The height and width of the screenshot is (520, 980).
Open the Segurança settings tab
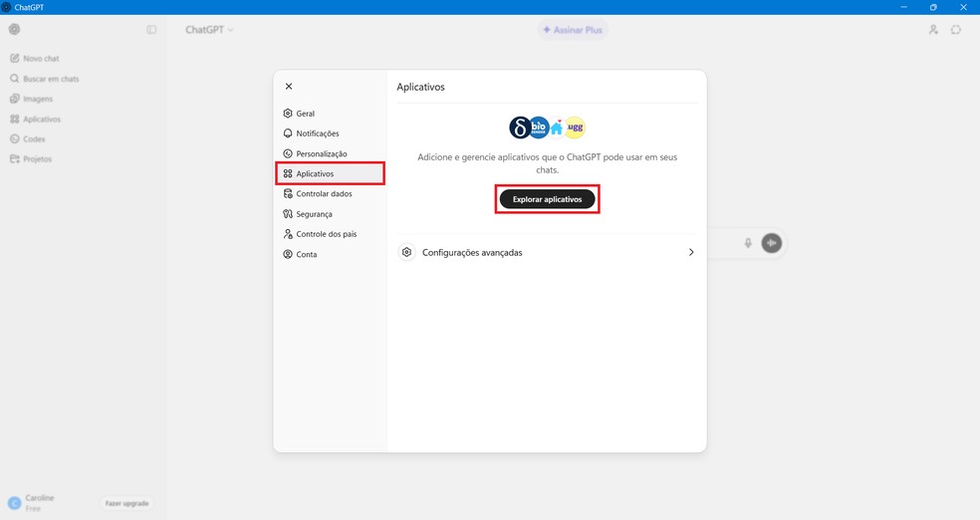pos(330,214)
